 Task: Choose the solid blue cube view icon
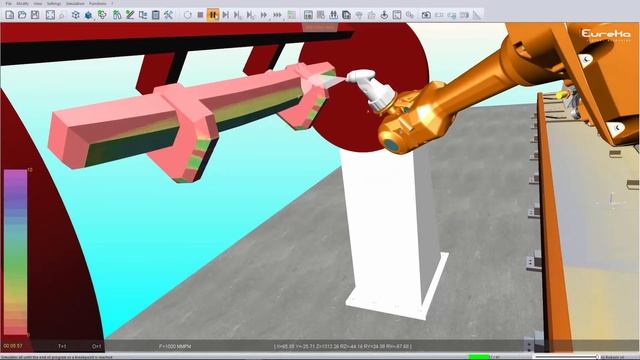click(88, 15)
